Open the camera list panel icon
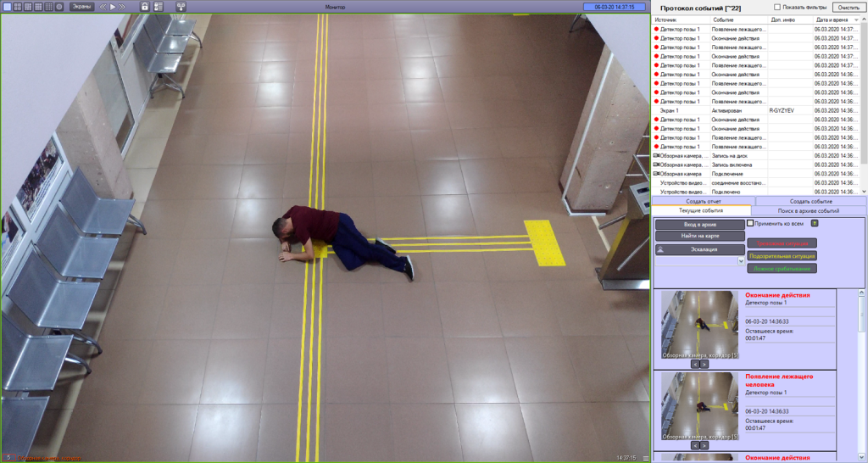The image size is (868, 463). [x=158, y=7]
